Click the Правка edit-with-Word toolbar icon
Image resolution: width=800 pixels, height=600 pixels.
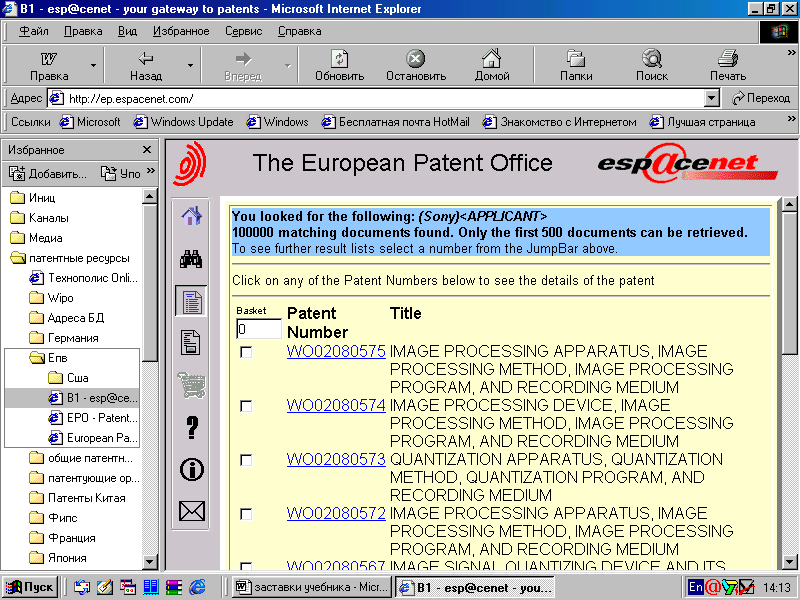49,59
